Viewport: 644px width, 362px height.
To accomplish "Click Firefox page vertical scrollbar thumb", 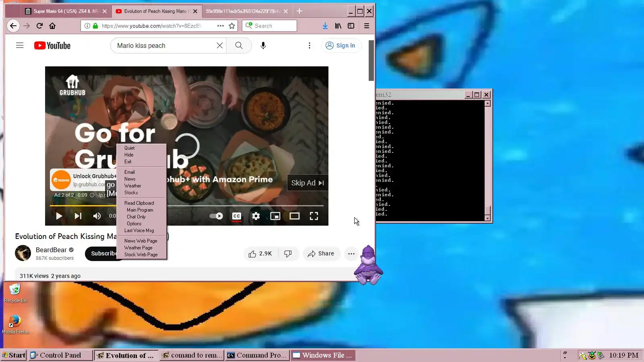I will tap(371, 60).
